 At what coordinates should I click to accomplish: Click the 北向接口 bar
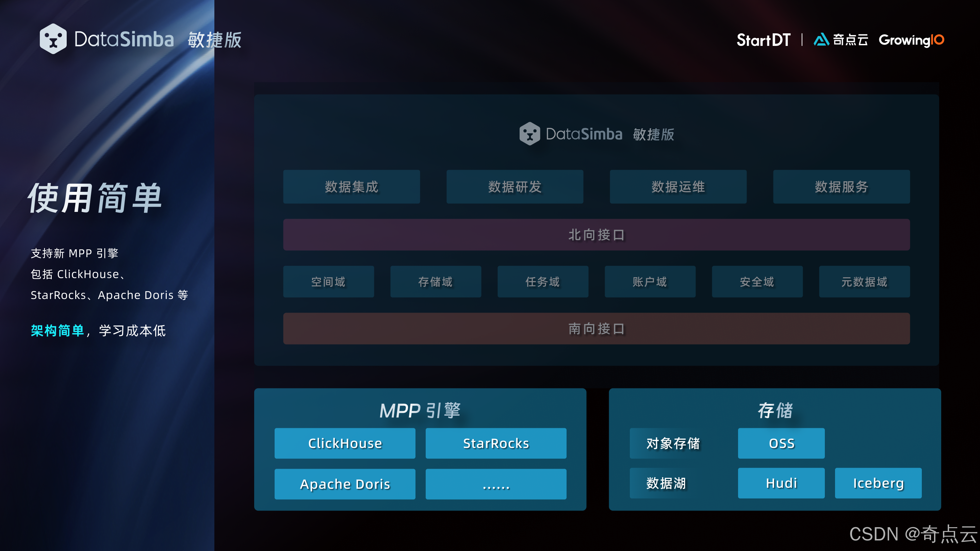click(596, 235)
